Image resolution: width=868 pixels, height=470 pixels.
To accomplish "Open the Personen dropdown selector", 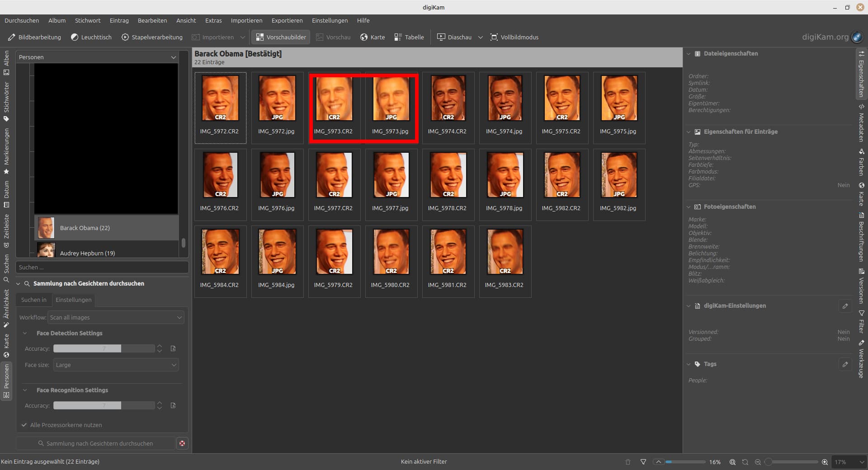I will coord(97,57).
